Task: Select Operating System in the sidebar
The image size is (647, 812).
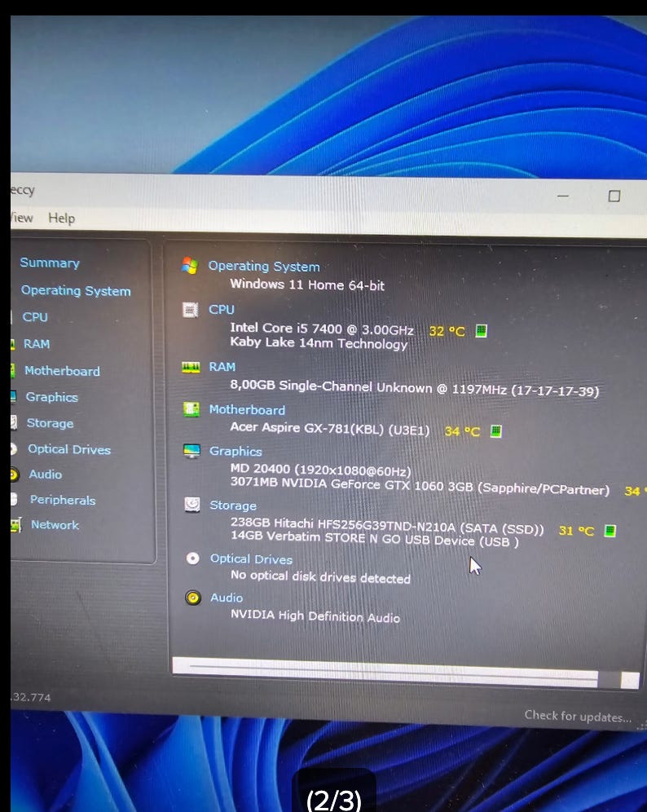Action: 76,290
